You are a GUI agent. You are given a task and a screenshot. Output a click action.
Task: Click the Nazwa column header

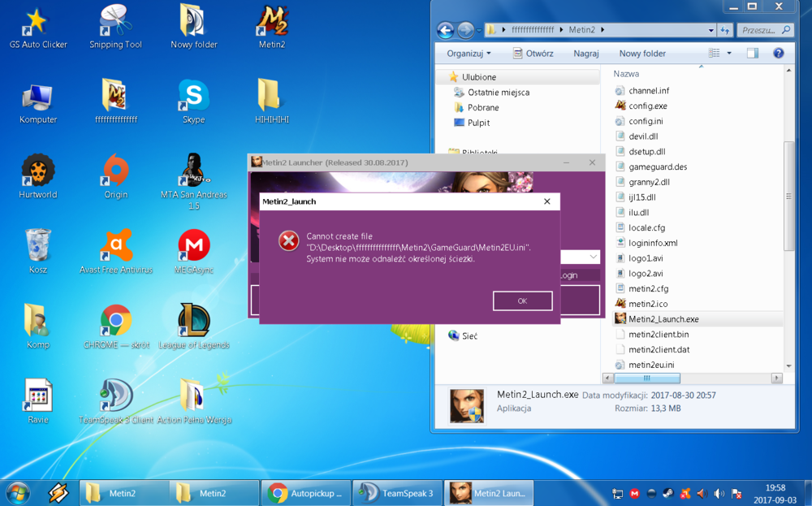click(626, 74)
